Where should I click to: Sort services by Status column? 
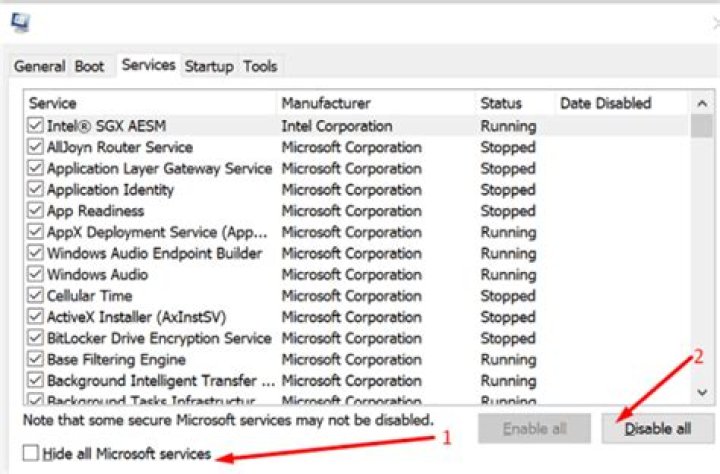tap(514, 103)
